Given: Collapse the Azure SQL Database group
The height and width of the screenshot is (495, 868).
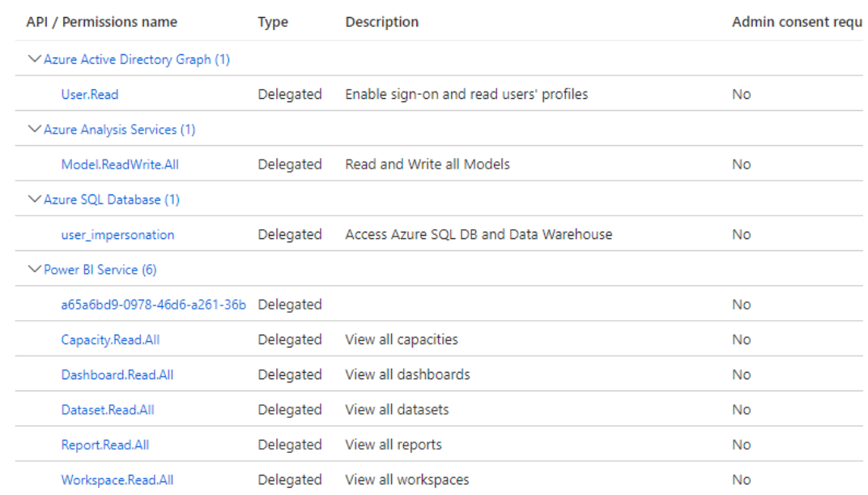Looking at the screenshot, I should pos(34,199).
